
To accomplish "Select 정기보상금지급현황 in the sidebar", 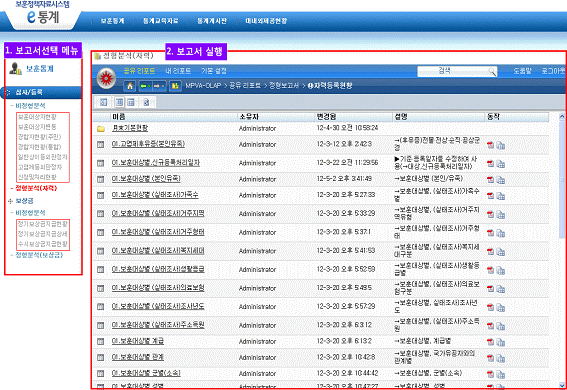I will click(x=43, y=224).
